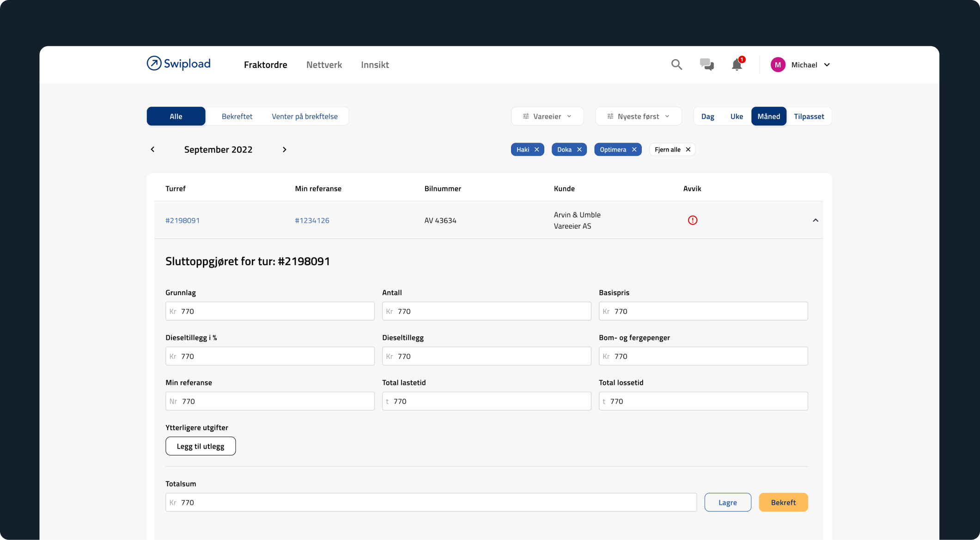Image resolution: width=980 pixels, height=540 pixels.
Task: Remove the Haki filter chip
Action: (536, 150)
